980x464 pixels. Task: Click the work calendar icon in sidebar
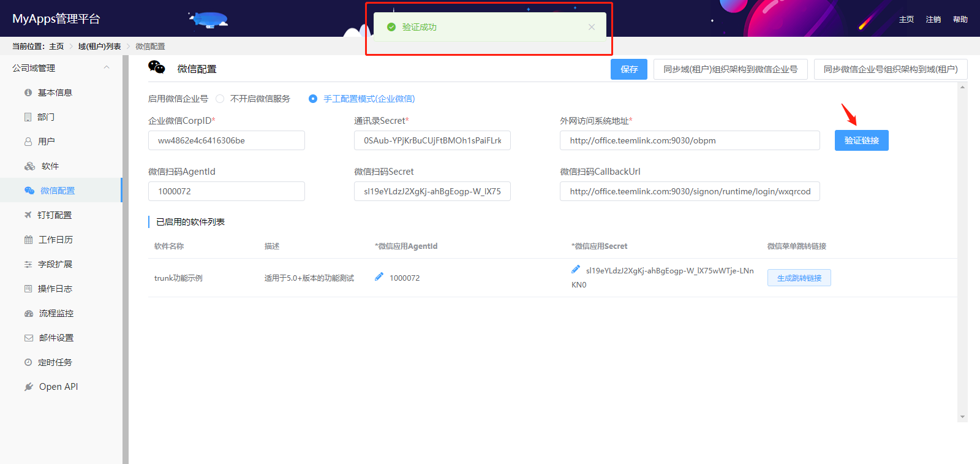(x=28, y=240)
